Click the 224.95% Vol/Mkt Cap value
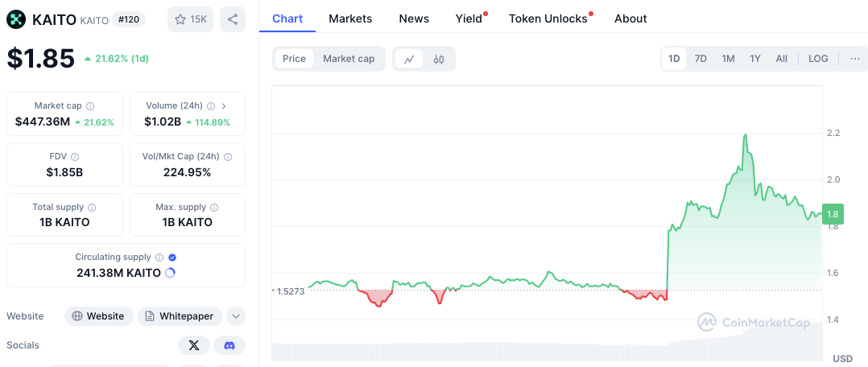Image resolution: width=868 pixels, height=367 pixels. (187, 172)
